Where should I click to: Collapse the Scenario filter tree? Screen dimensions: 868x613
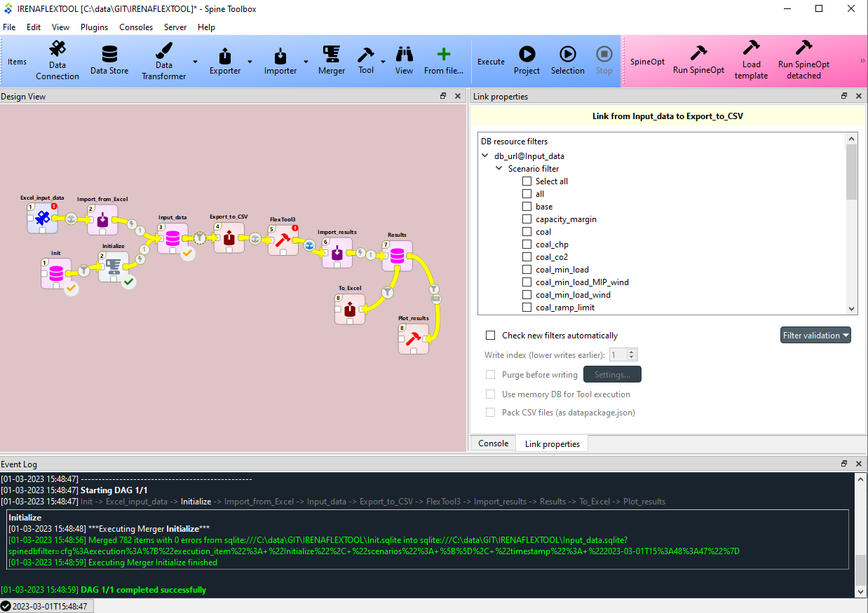tap(499, 168)
